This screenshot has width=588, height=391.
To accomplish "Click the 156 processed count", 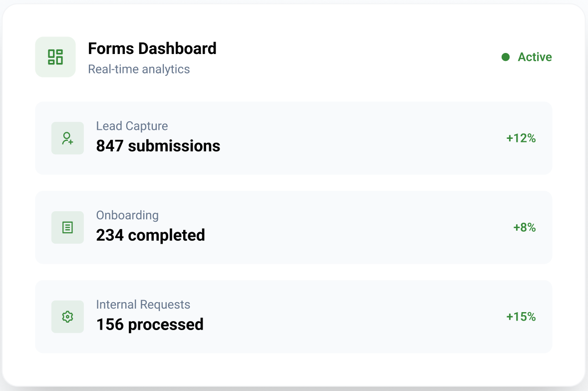I will pos(150,325).
